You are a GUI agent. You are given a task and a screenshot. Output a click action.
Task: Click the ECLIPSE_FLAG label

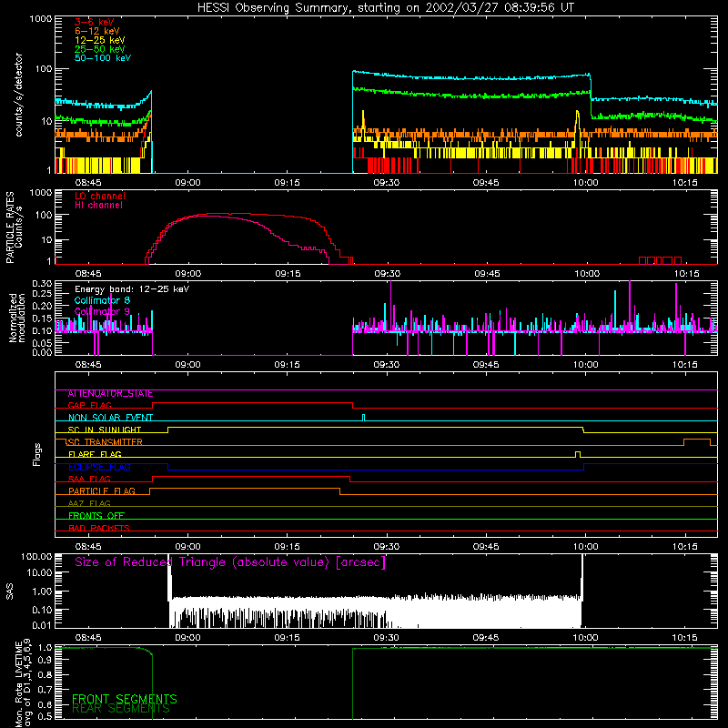[99, 467]
